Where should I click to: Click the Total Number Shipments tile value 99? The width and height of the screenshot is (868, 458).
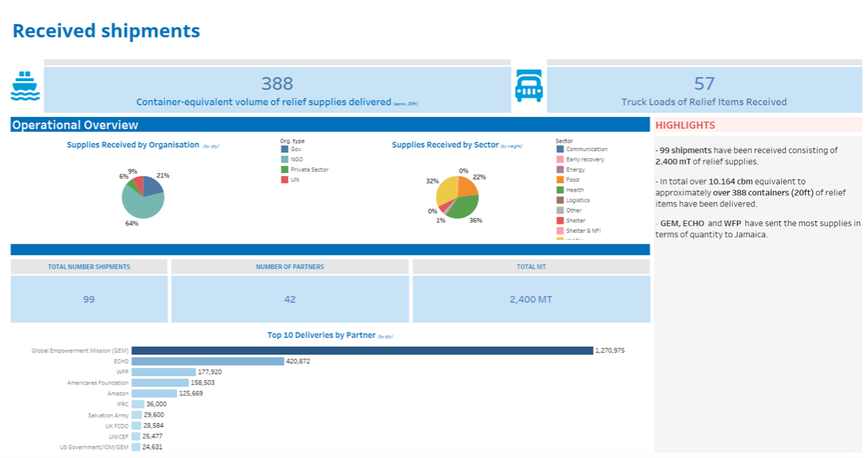click(89, 299)
